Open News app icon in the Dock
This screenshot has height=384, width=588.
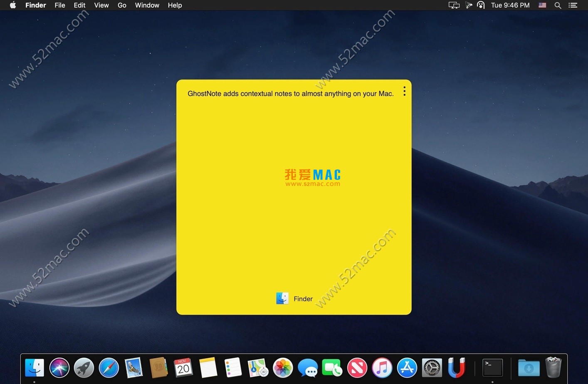(357, 368)
